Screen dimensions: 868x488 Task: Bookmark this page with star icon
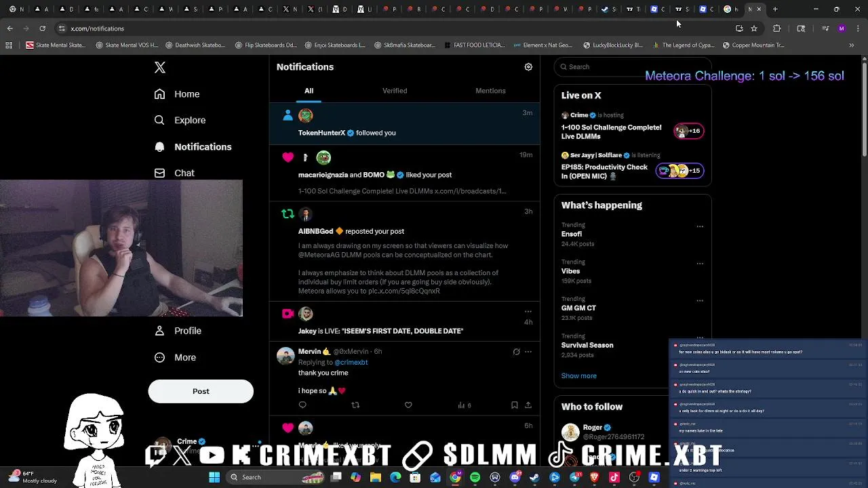tap(753, 28)
